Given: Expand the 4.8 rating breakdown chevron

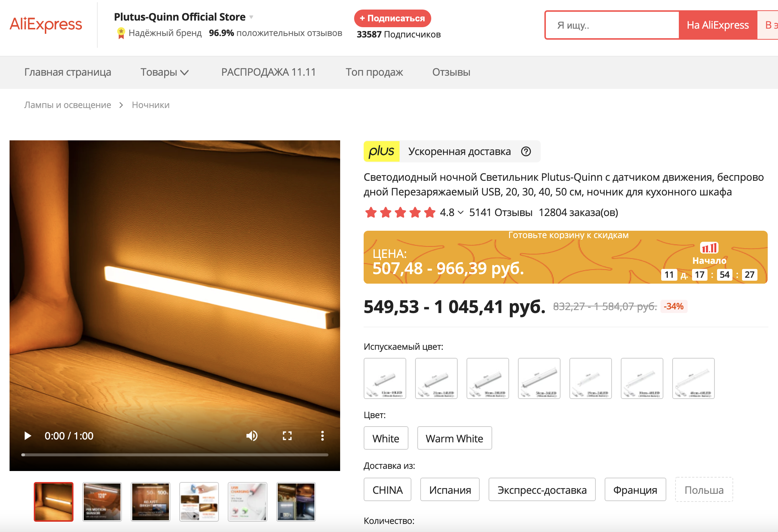Looking at the screenshot, I should 461,212.
